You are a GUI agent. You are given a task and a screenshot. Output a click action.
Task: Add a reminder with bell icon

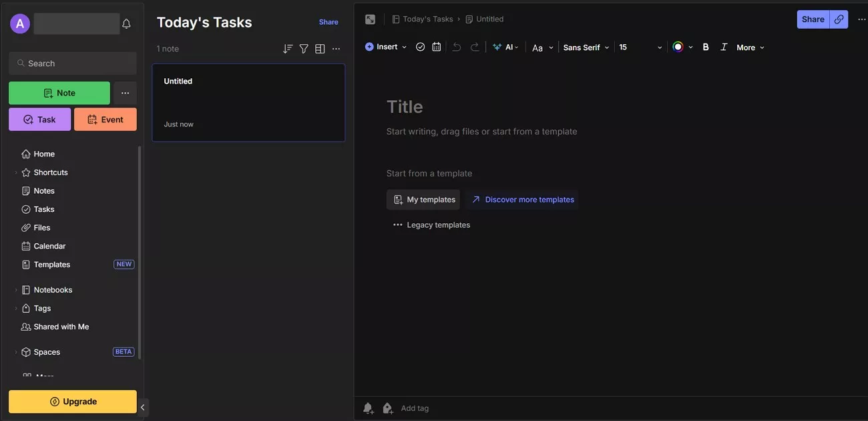[x=368, y=408]
